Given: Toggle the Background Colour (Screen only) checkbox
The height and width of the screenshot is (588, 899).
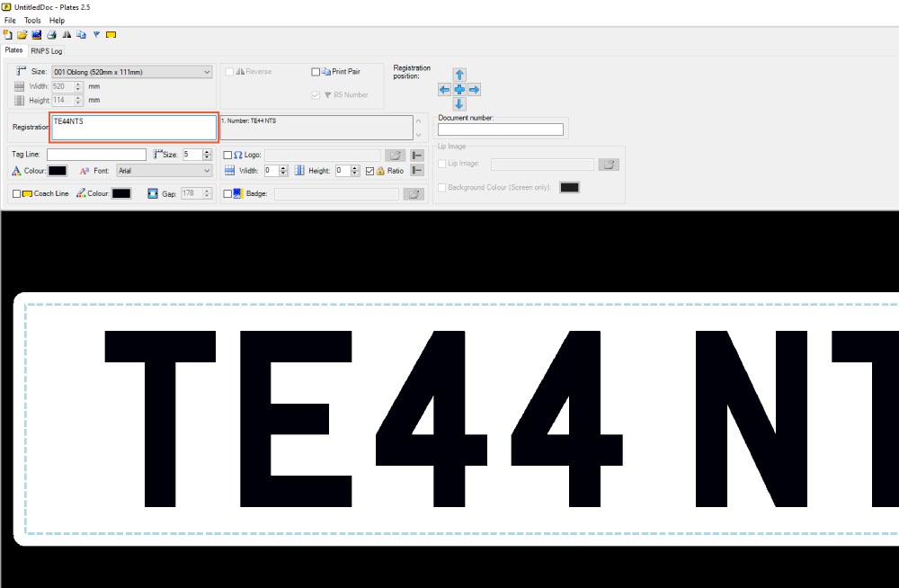Looking at the screenshot, I should [x=442, y=188].
